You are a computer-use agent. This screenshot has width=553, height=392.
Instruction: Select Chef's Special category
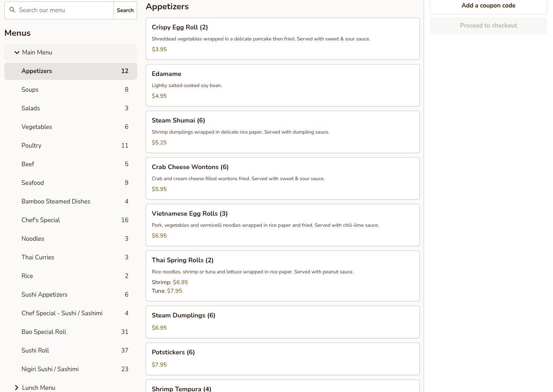pos(71,220)
